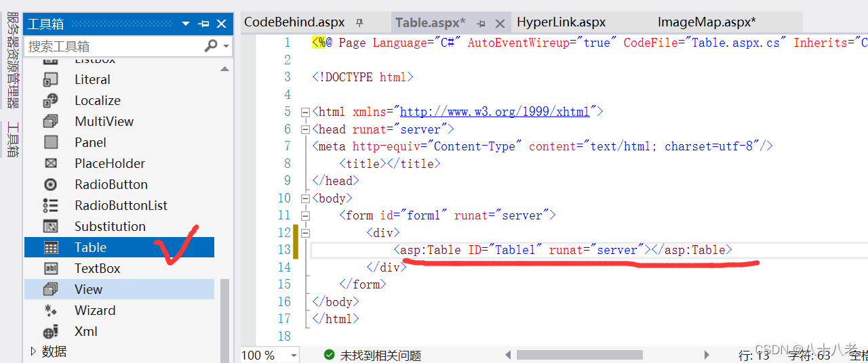Click the closing </form> tag
This screenshot has height=363, width=868.
tap(363, 284)
